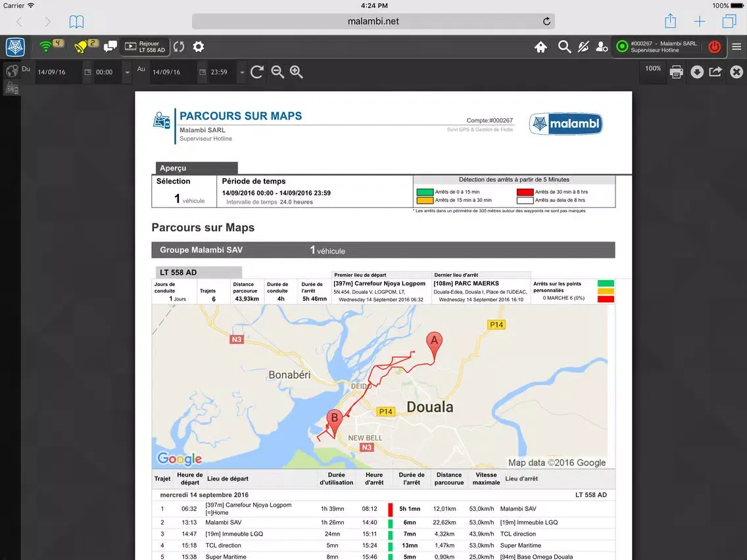The image size is (747, 560).
Task: Click the start time field 00:00
Action: point(108,72)
